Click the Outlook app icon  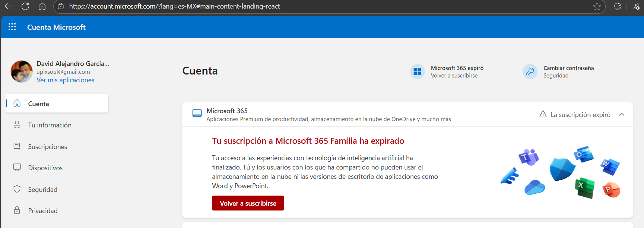(584, 154)
